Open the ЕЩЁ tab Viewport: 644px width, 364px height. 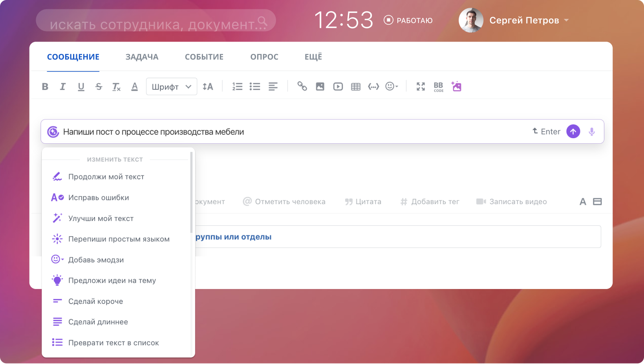click(x=313, y=57)
